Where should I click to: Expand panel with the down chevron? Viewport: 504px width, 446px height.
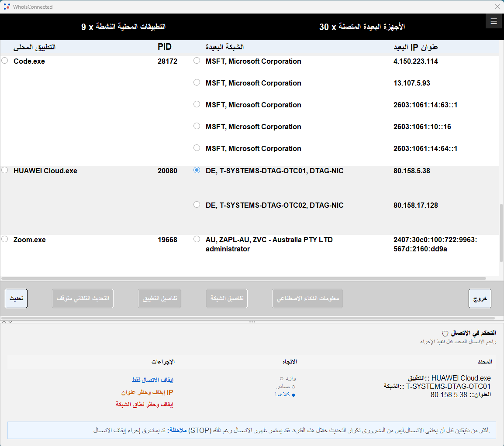pyautogui.click(x=10, y=322)
